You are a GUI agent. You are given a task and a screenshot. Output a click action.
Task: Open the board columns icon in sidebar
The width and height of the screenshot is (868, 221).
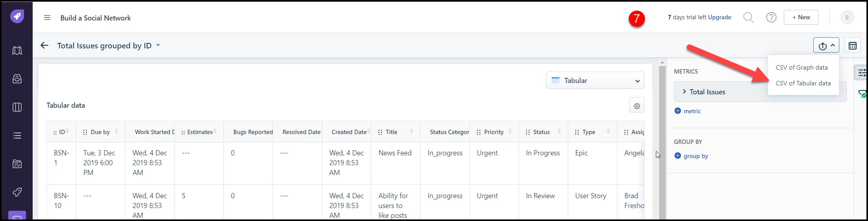pyautogui.click(x=17, y=107)
